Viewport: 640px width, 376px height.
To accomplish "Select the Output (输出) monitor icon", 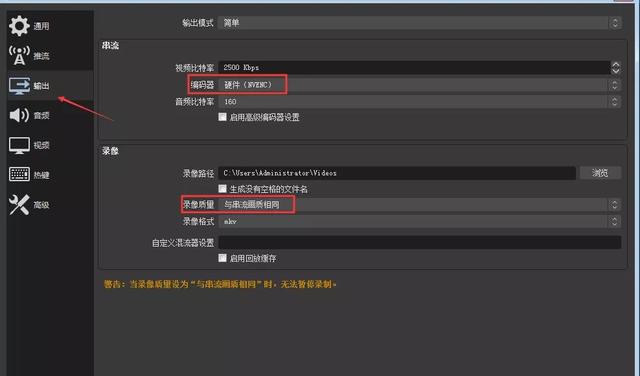I will point(19,86).
